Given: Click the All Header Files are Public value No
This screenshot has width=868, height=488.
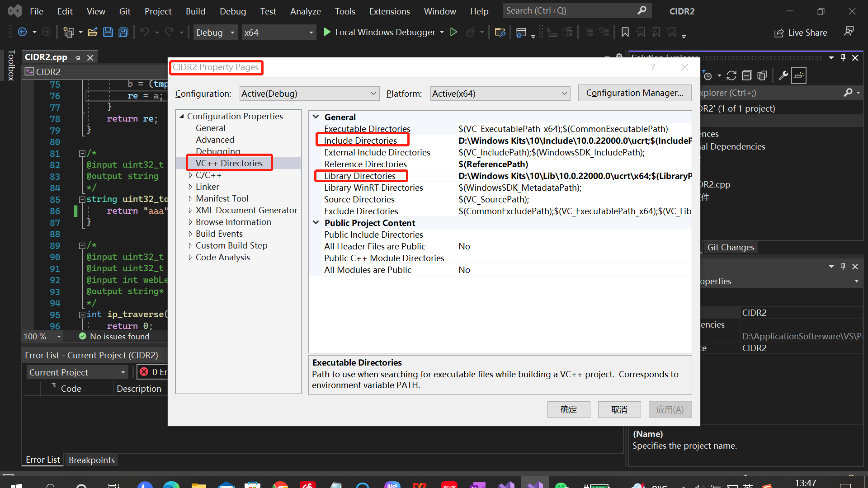Looking at the screenshot, I should (x=464, y=246).
